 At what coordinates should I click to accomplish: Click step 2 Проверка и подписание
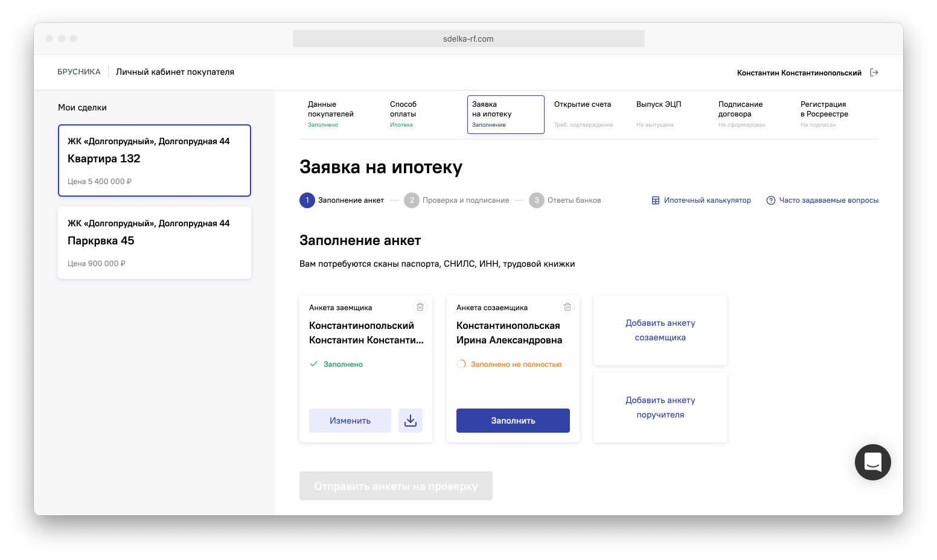[456, 200]
